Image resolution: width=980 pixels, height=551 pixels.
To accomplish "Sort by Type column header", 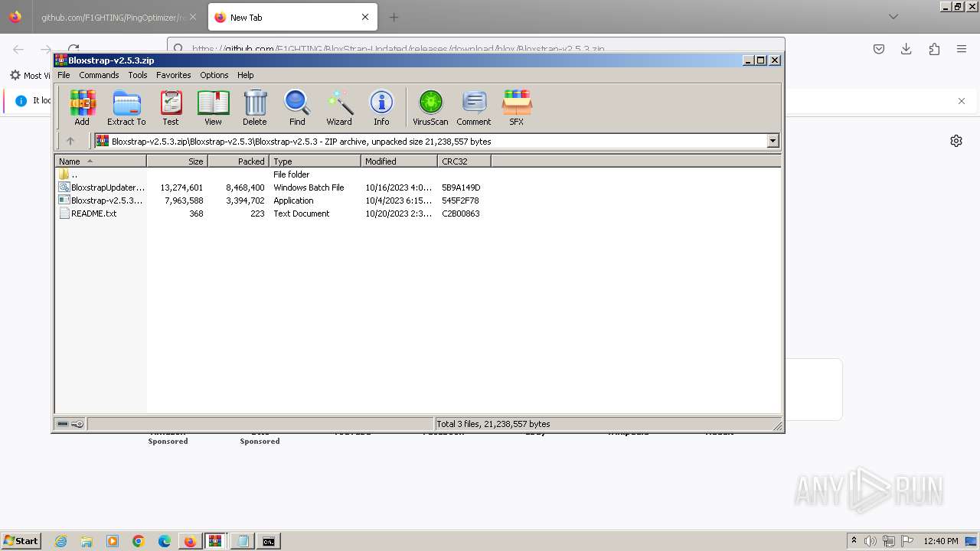I will coord(315,161).
